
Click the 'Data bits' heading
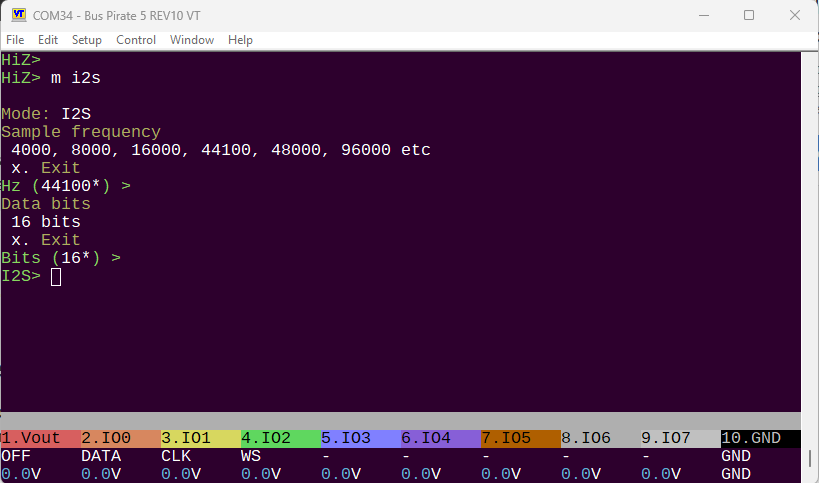click(46, 204)
